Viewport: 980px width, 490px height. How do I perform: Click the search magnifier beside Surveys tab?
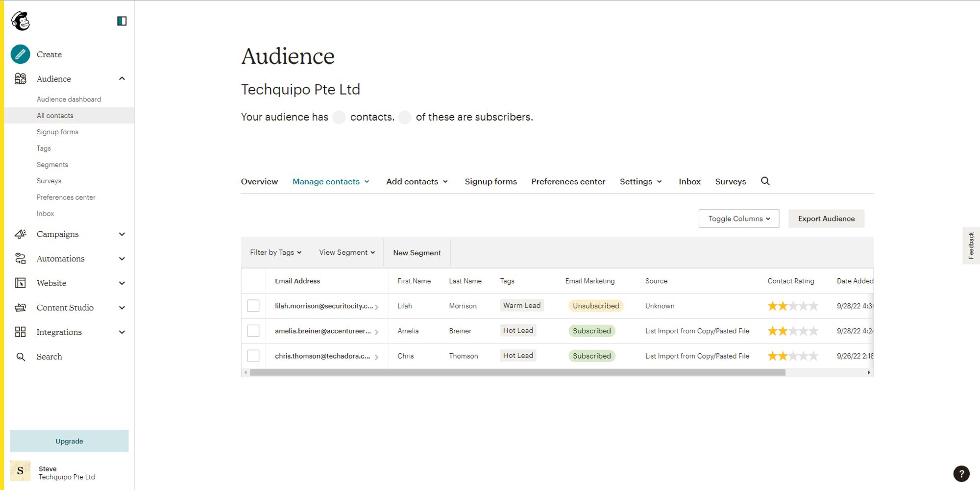[x=765, y=181]
